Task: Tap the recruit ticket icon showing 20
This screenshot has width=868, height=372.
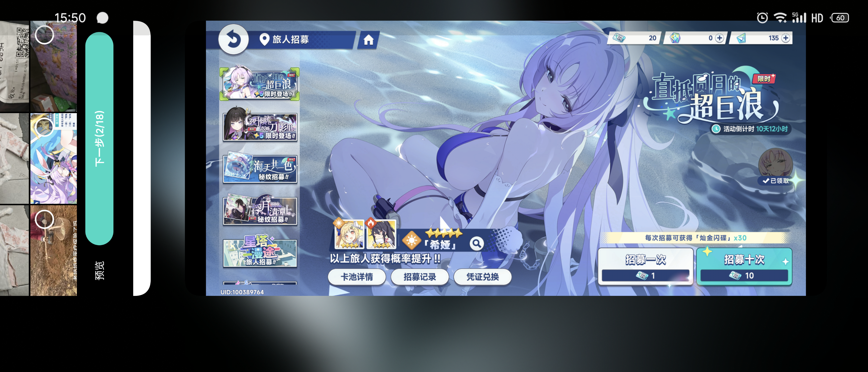Action: pos(619,38)
